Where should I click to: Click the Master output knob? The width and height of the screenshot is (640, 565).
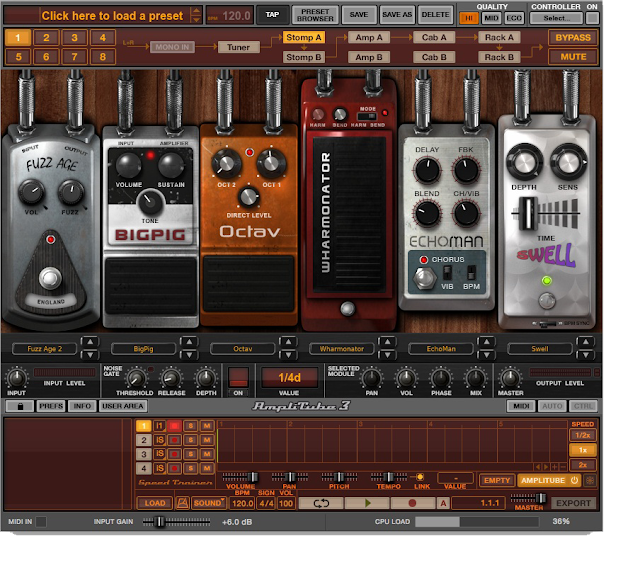click(509, 378)
